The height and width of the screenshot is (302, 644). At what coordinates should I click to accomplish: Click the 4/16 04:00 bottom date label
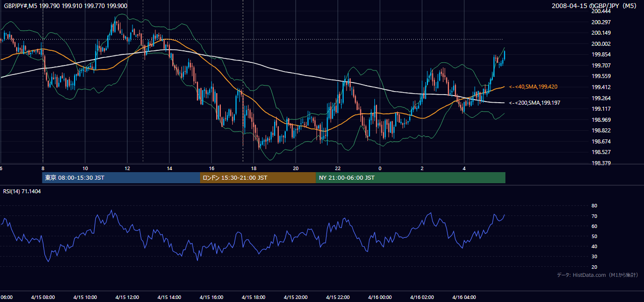pos(464,297)
